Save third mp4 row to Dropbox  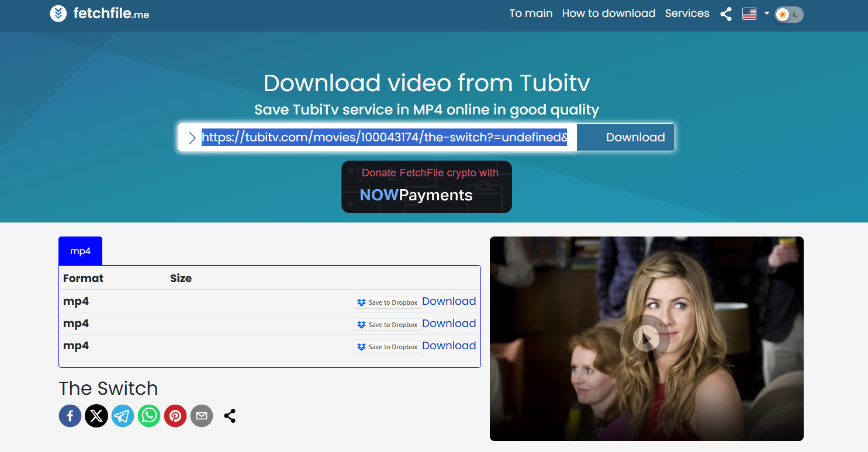coord(388,347)
